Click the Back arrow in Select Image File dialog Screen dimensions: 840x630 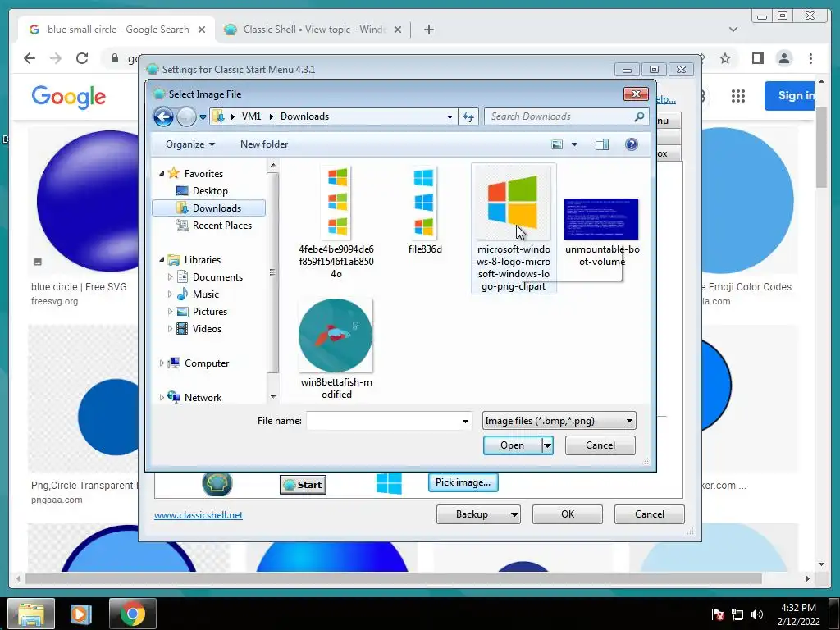pyautogui.click(x=163, y=116)
